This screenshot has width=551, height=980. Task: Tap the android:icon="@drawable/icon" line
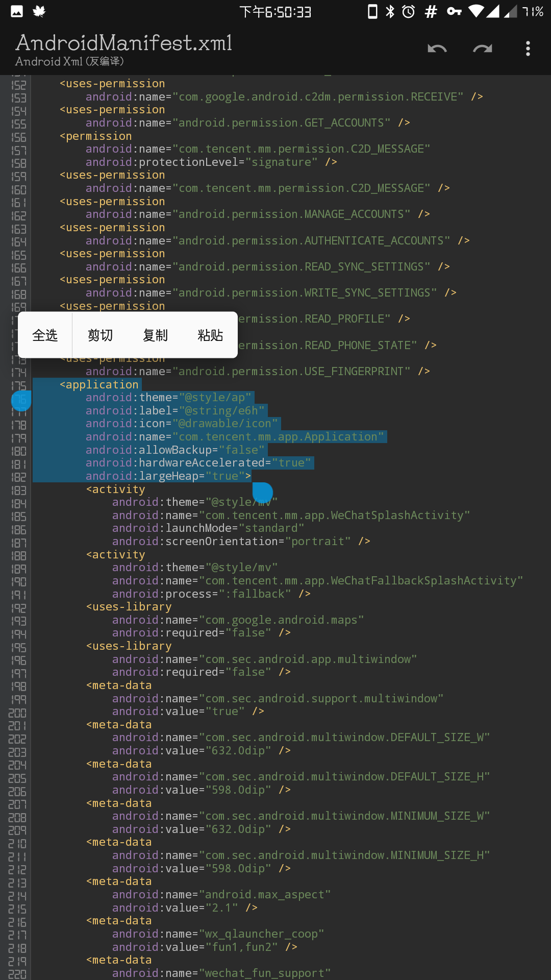click(182, 424)
